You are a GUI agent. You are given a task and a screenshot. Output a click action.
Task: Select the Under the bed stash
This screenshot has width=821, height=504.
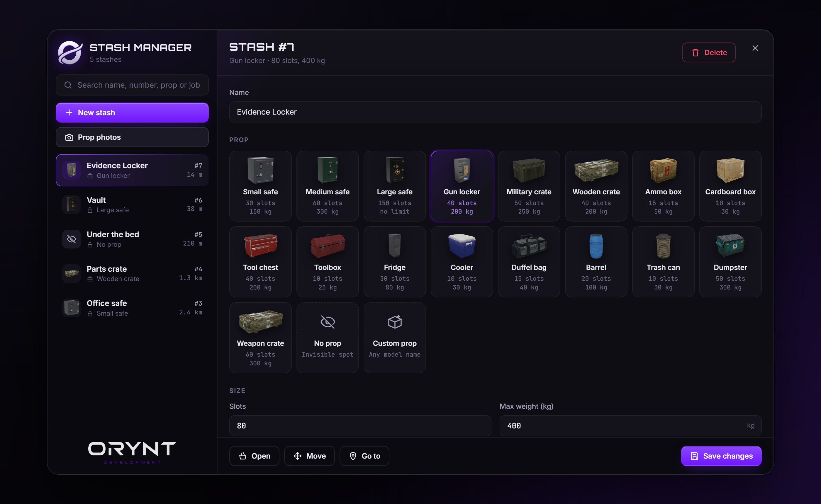point(132,239)
